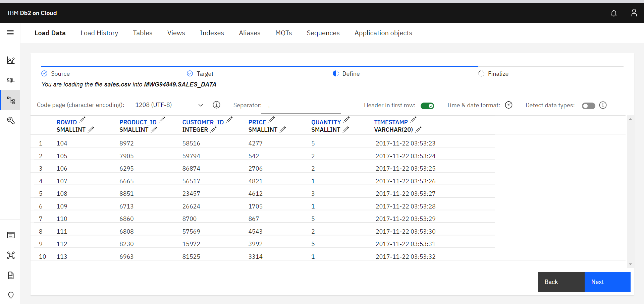Toggle Header in first row switch
644x304 pixels.
(427, 106)
